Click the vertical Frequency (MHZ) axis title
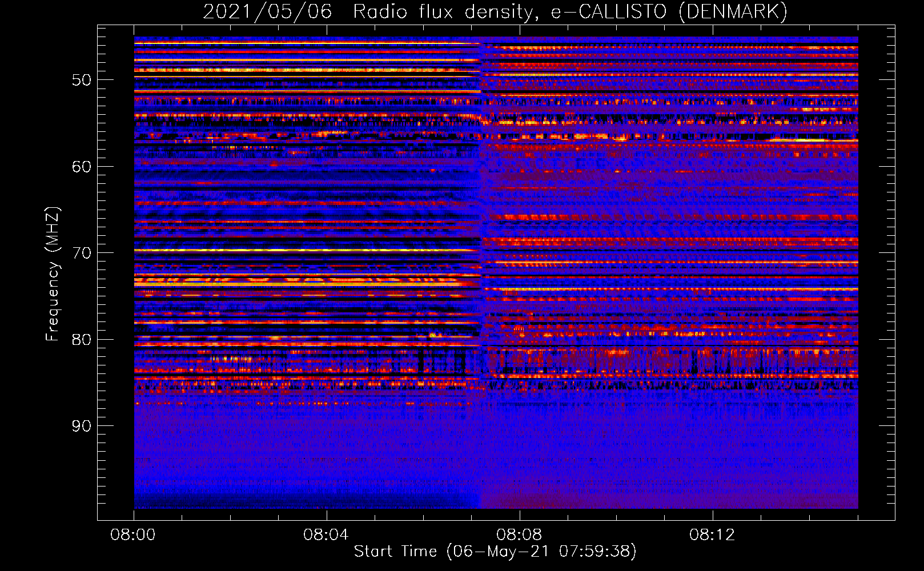924x571 pixels. pos(53,274)
